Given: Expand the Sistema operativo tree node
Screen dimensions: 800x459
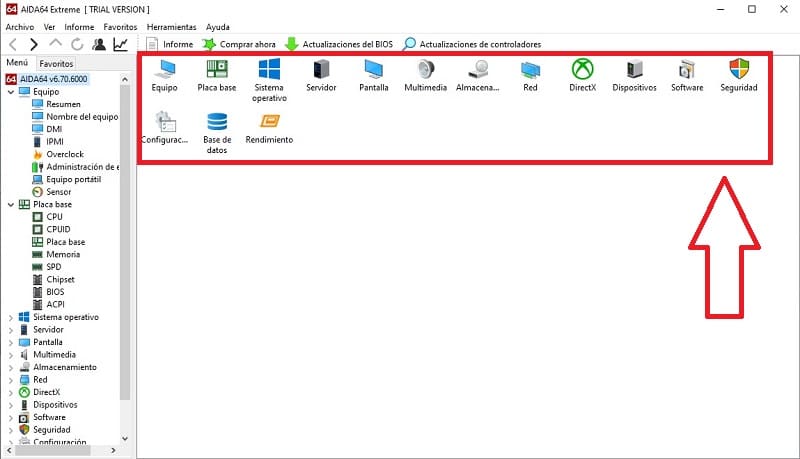Looking at the screenshot, I should click(11, 317).
